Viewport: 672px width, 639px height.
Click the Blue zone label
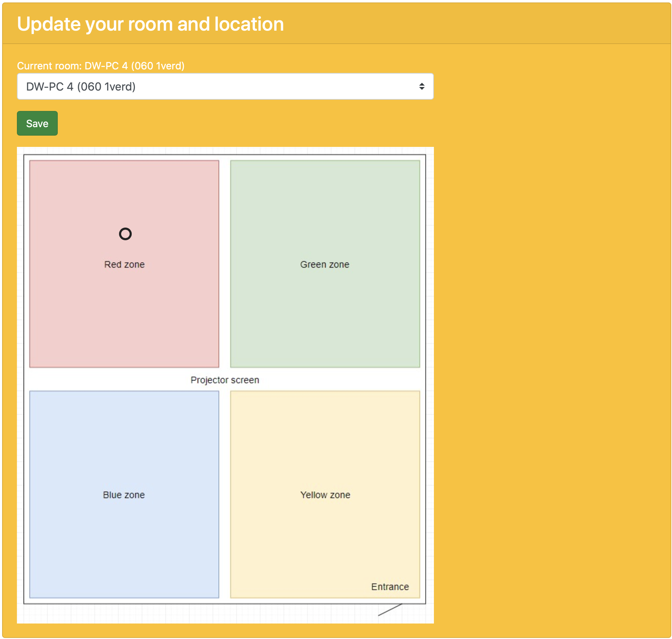(x=124, y=495)
